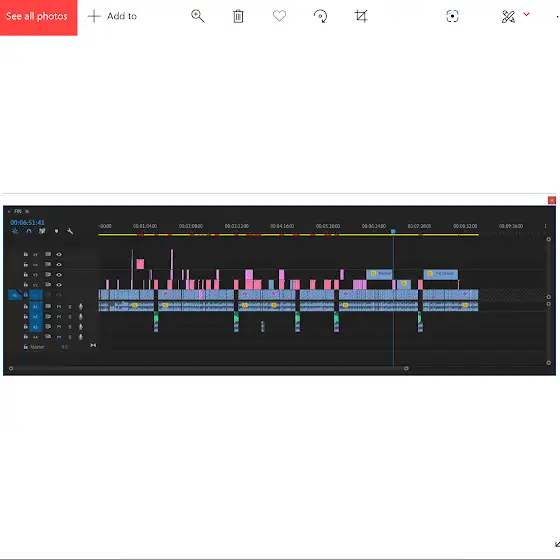
Task: Click the add marker shield icon
Action: 56,231
